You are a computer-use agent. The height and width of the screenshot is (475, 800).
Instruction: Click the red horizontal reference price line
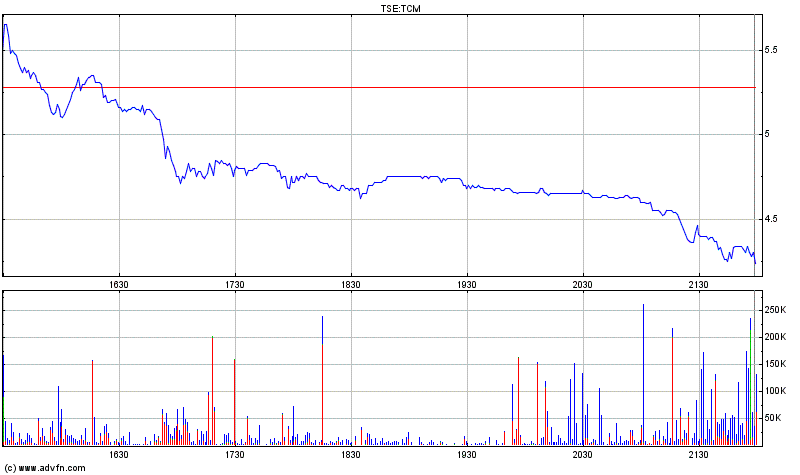click(x=379, y=88)
